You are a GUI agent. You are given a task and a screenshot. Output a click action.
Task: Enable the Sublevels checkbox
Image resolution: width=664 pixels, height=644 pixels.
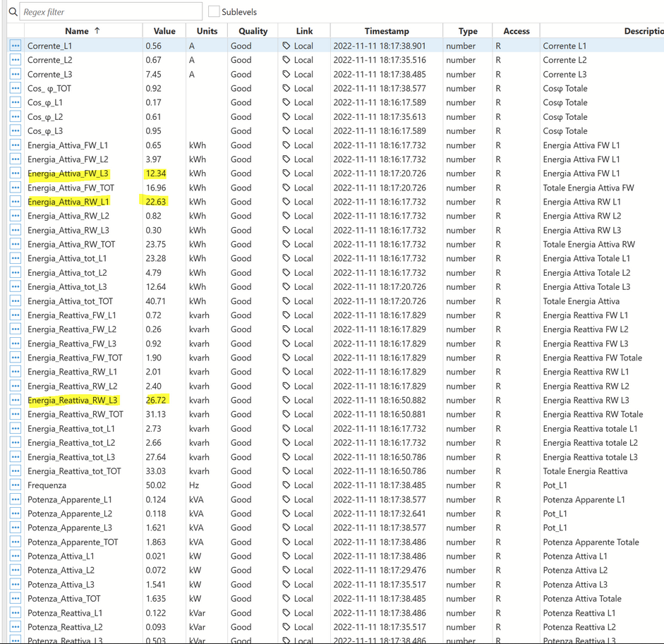tap(214, 12)
